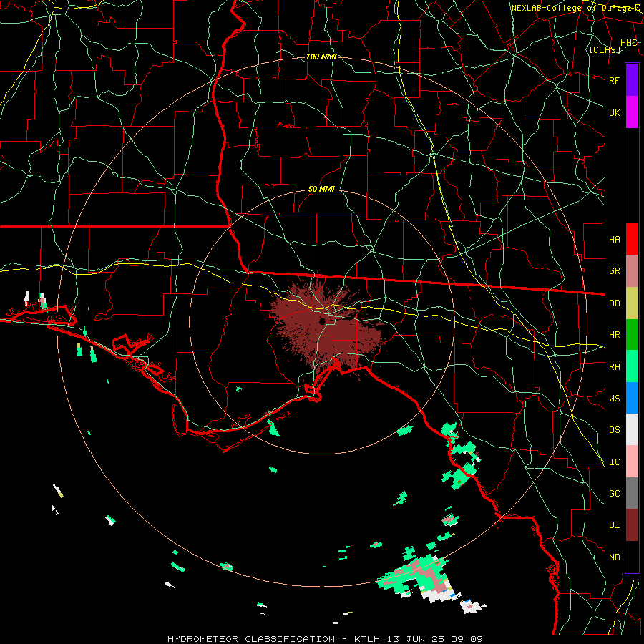This screenshot has height=644, width=644.
Task: Click the 'HR' legend label
Action: click(x=614, y=335)
